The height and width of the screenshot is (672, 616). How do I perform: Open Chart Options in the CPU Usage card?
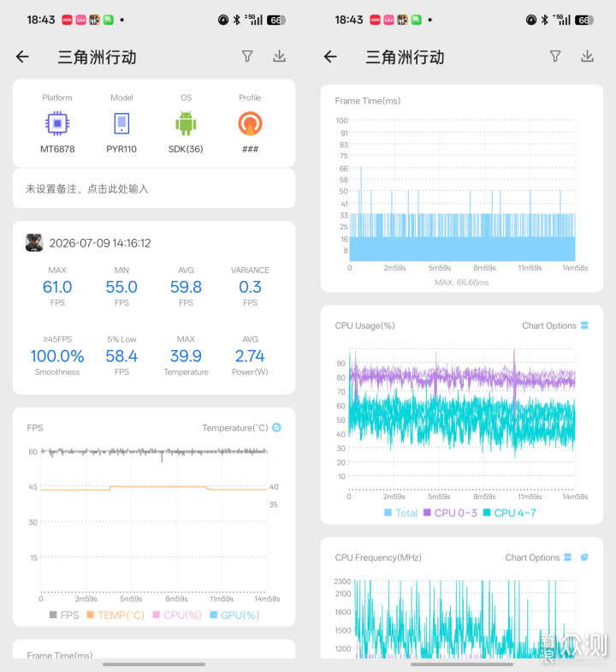point(548,325)
